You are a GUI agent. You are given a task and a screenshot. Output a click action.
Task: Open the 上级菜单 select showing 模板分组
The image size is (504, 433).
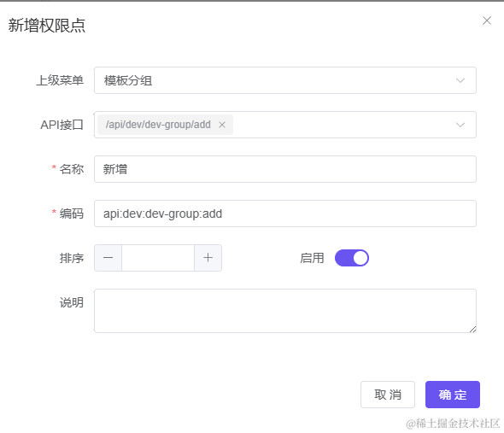tap(285, 80)
